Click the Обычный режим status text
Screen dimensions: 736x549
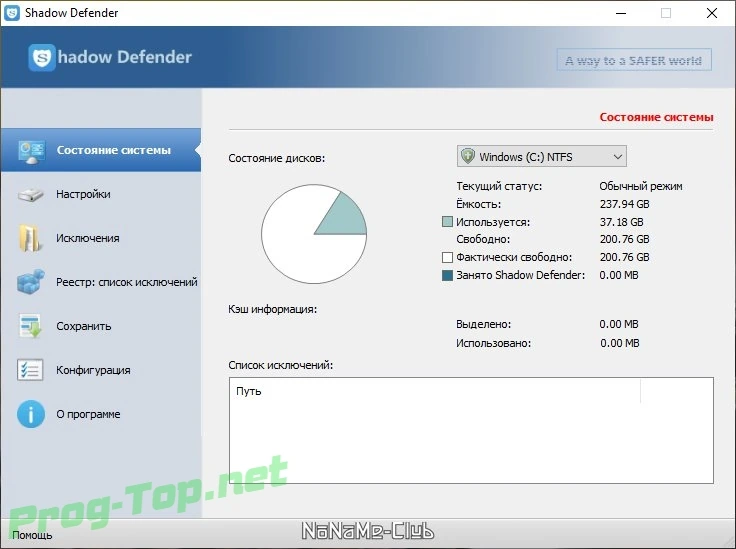[641, 186]
